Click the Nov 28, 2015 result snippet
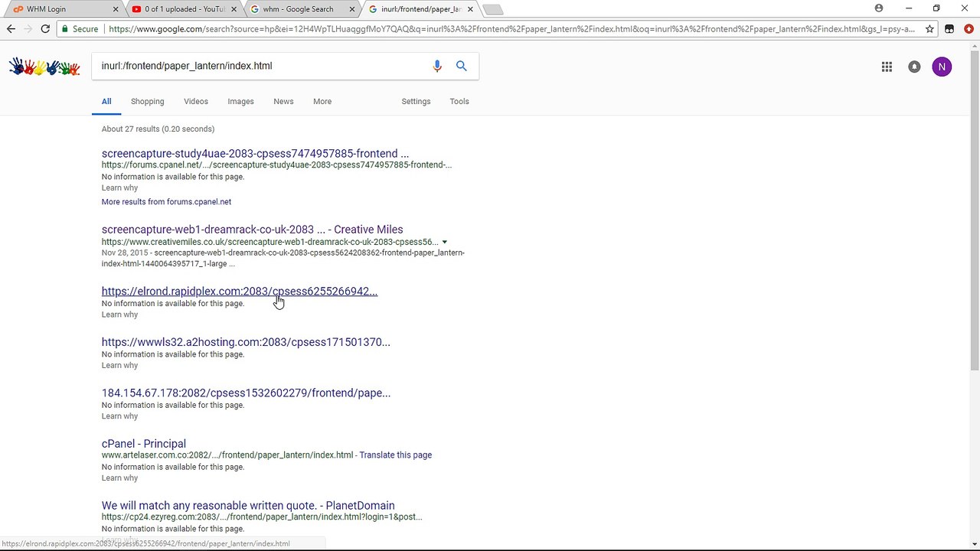 coord(283,259)
